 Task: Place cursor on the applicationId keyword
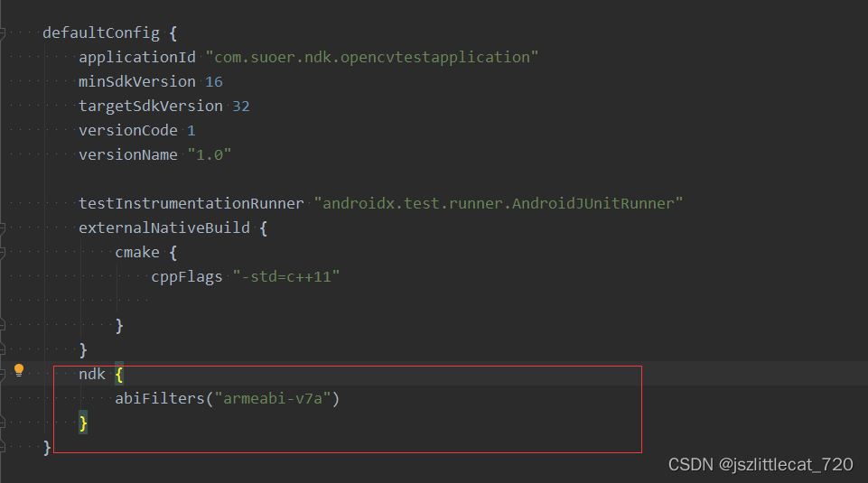[x=137, y=57]
